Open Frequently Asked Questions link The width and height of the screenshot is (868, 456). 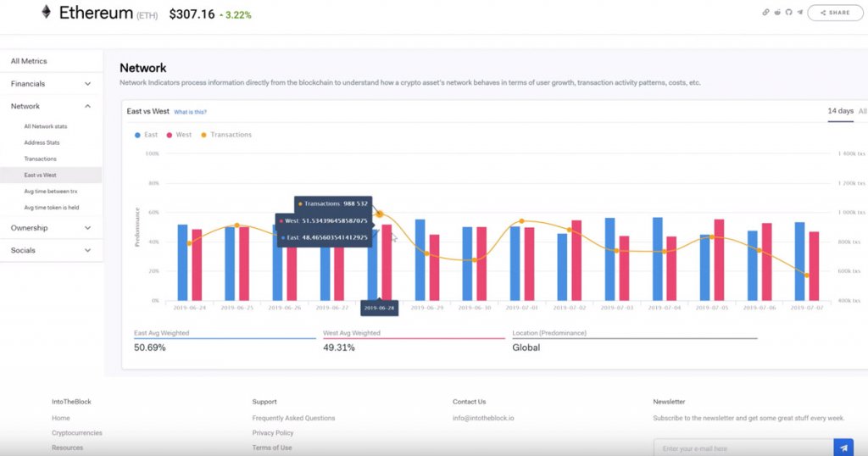pos(293,418)
